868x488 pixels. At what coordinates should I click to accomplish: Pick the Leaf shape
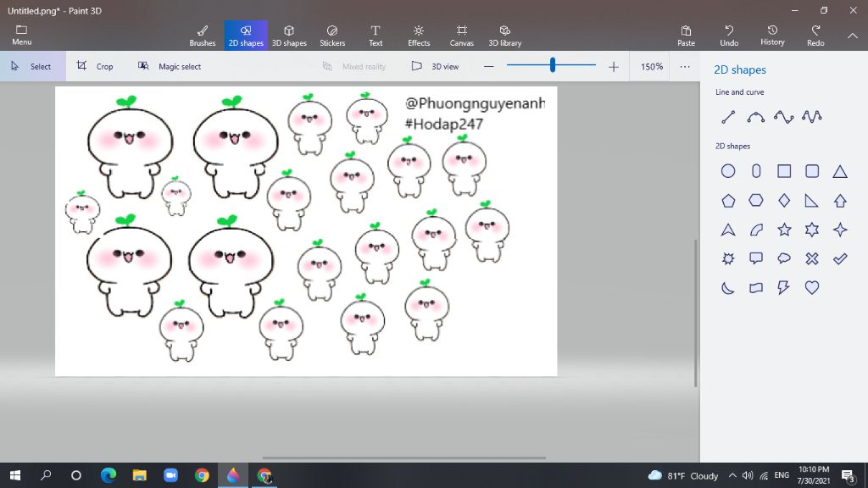coord(756,230)
